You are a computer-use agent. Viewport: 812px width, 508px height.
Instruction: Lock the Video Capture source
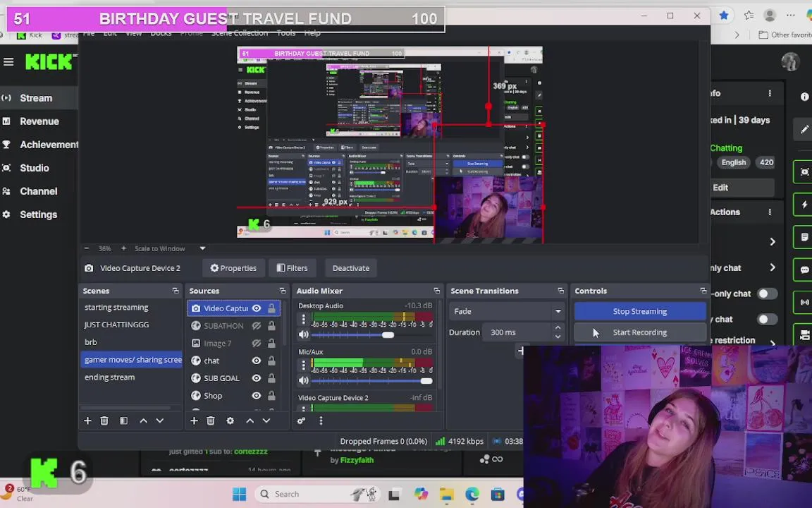(271, 308)
